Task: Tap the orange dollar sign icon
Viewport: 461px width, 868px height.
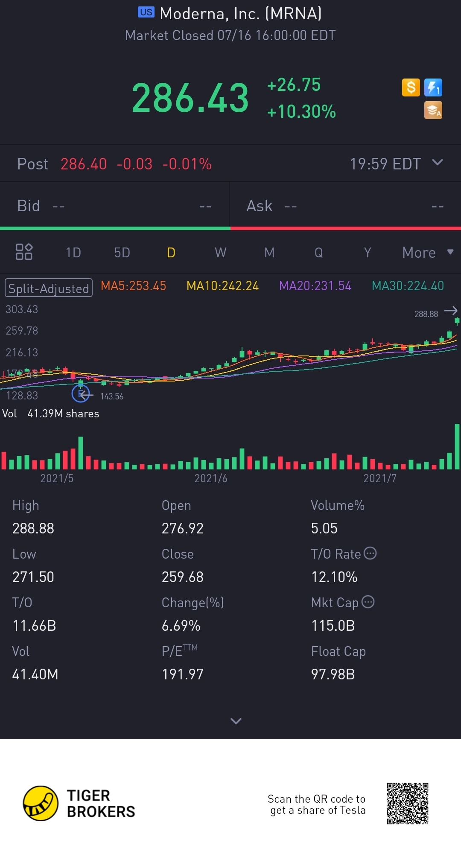Action: 411,87
